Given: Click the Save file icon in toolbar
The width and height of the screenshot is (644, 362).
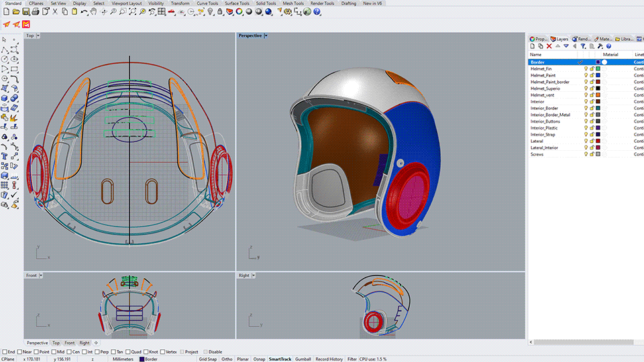Looking at the screenshot, I should tap(26, 11).
